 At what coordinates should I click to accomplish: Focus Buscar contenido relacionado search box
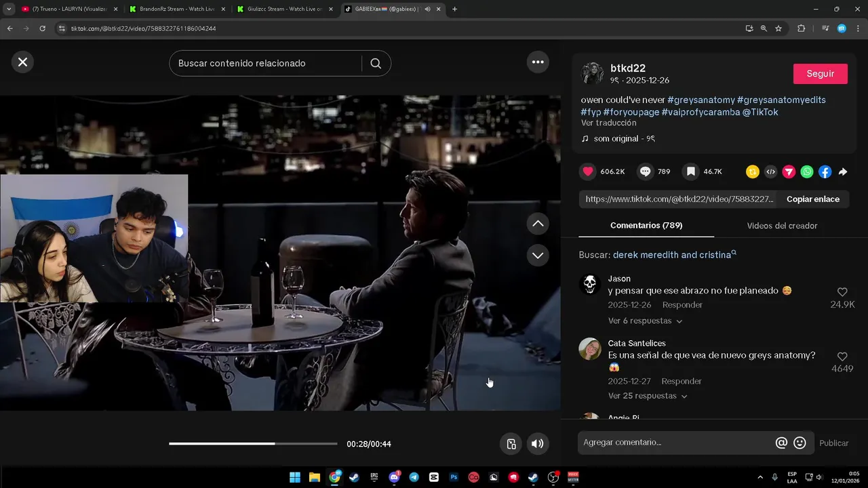coord(265,63)
